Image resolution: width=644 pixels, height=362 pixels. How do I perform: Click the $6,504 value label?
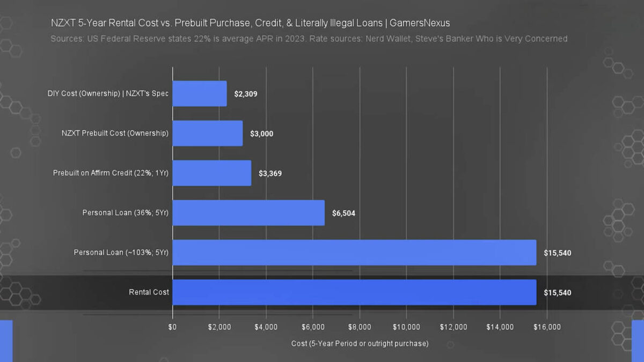tap(343, 213)
